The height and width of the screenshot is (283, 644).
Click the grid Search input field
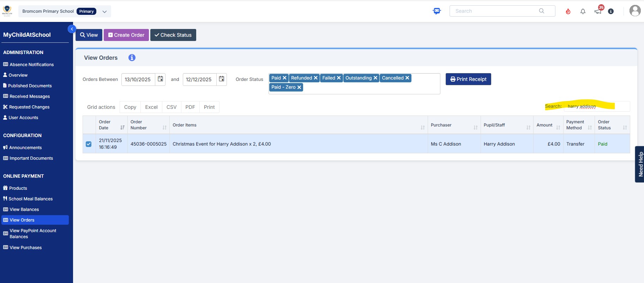(x=596, y=106)
